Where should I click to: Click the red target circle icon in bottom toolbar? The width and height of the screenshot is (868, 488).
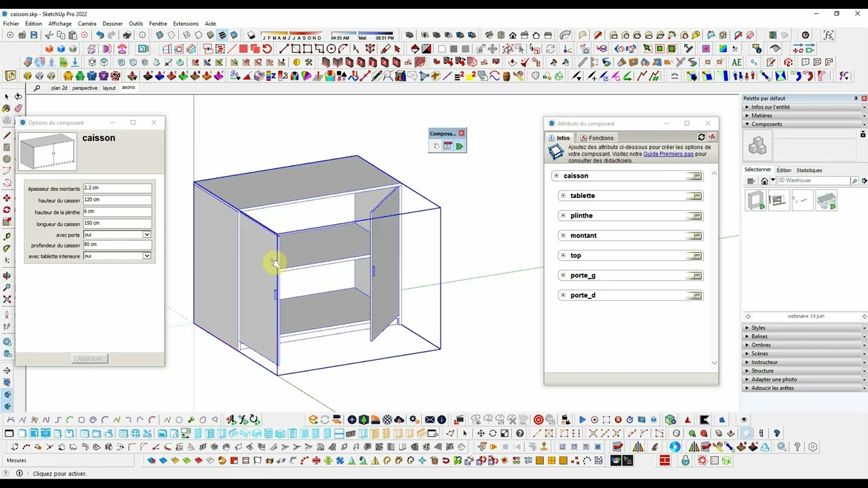point(538,420)
